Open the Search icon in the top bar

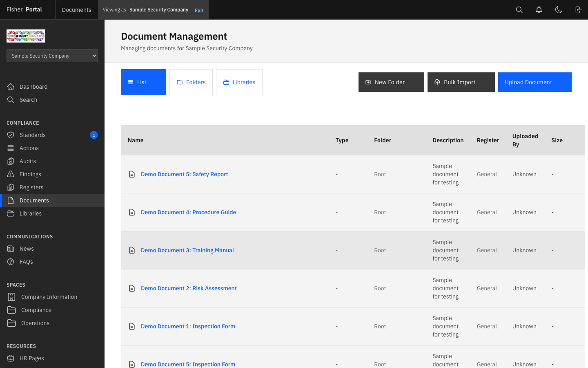click(519, 9)
